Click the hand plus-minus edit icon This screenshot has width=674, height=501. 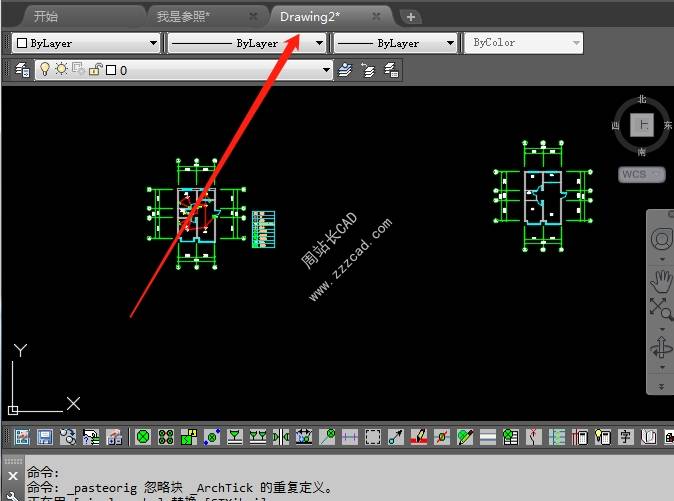pos(114,437)
